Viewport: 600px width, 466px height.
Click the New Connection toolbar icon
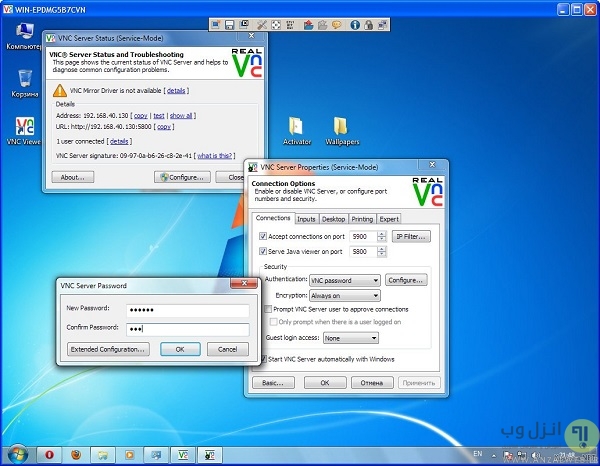click(x=216, y=25)
